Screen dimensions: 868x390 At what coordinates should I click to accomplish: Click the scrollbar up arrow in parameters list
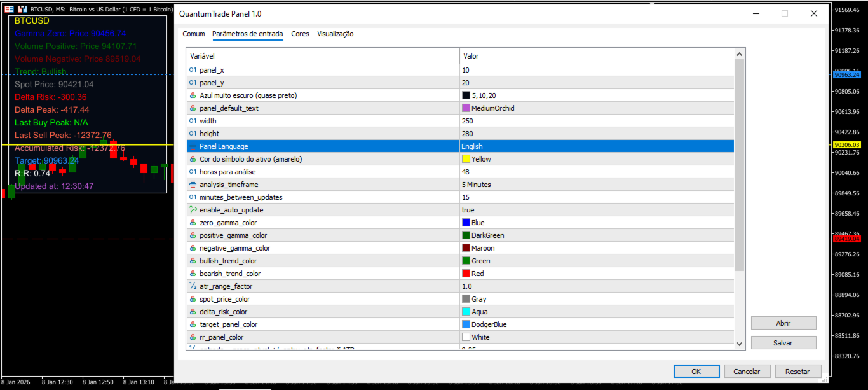739,54
